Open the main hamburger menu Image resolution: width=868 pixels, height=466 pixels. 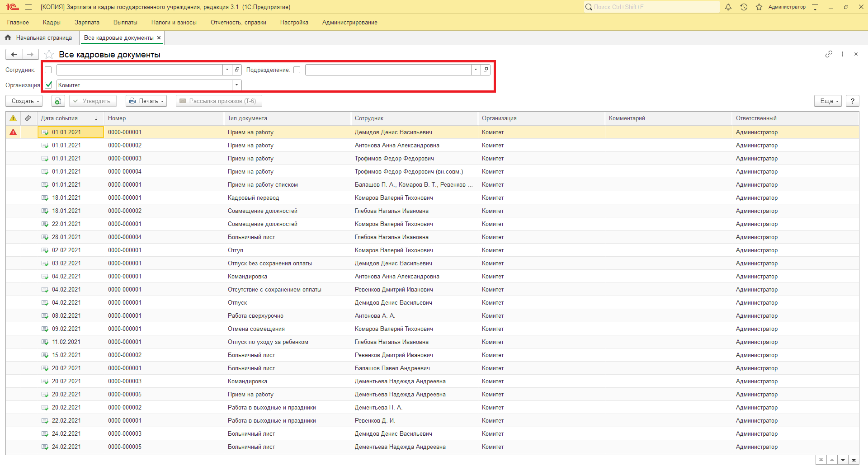28,7
